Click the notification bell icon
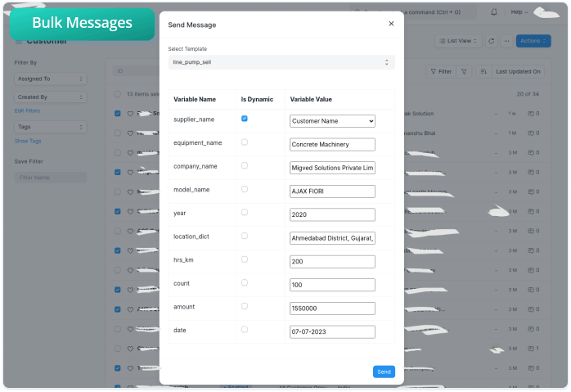The image size is (571, 392). click(493, 12)
